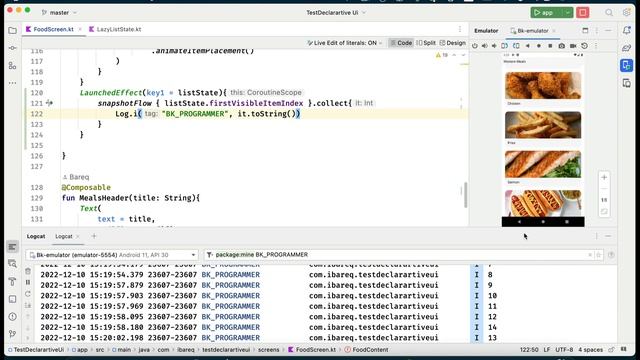The image size is (640, 360).
Task: Rotate the emulator right
Action: (516, 46)
